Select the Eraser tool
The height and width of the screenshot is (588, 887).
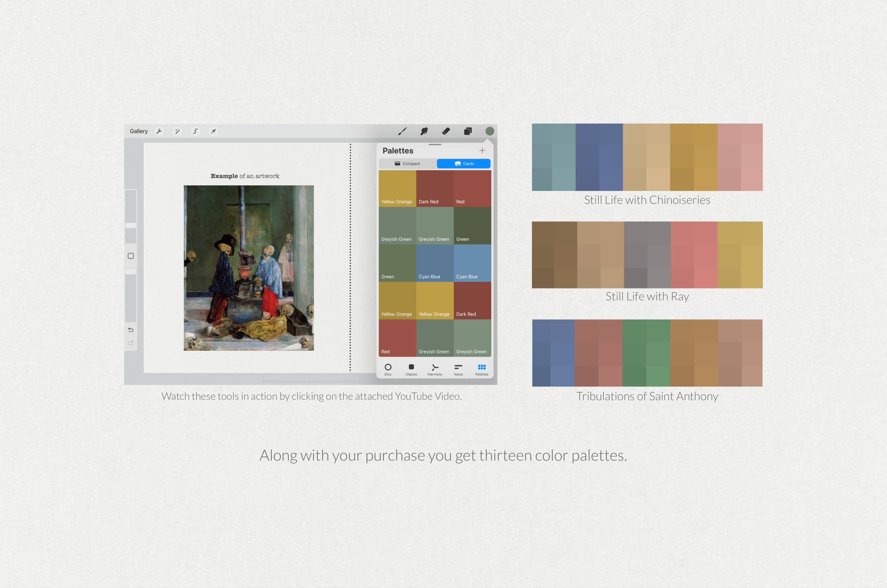pyautogui.click(x=446, y=131)
